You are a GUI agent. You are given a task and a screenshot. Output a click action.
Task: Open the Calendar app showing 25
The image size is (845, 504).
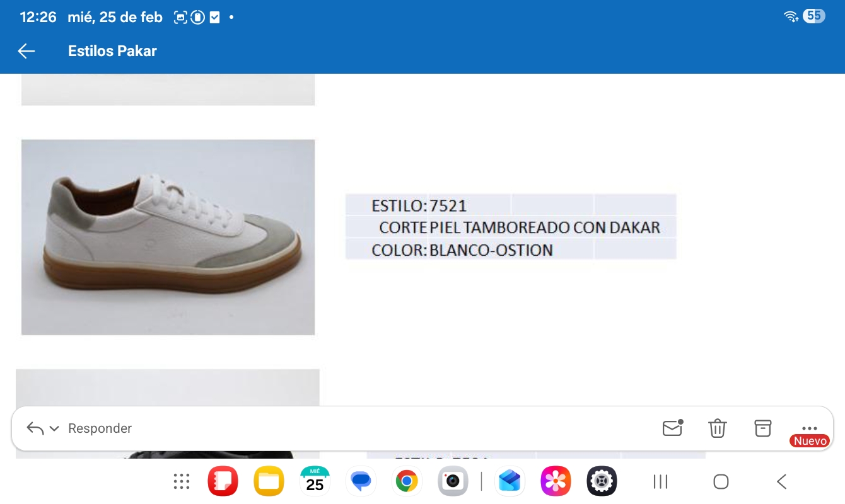click(315, 482)
